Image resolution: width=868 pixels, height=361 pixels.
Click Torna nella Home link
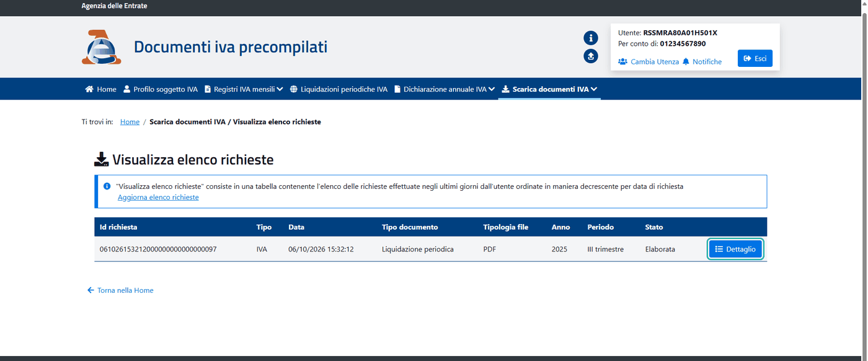tap(120, 290)
